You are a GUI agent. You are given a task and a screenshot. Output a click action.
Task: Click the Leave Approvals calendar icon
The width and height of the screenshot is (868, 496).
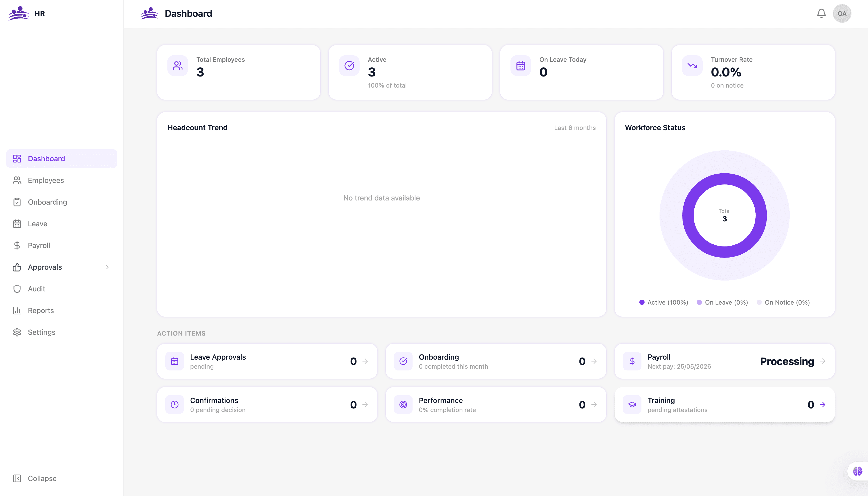click(x=174, y=361)
